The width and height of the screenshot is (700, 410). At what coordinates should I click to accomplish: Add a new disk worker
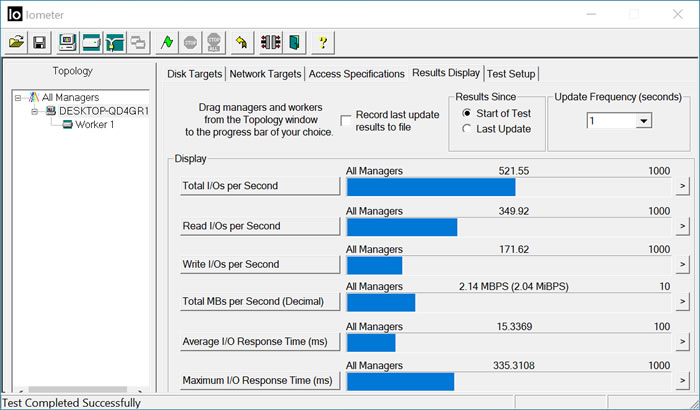pos(91,43)
